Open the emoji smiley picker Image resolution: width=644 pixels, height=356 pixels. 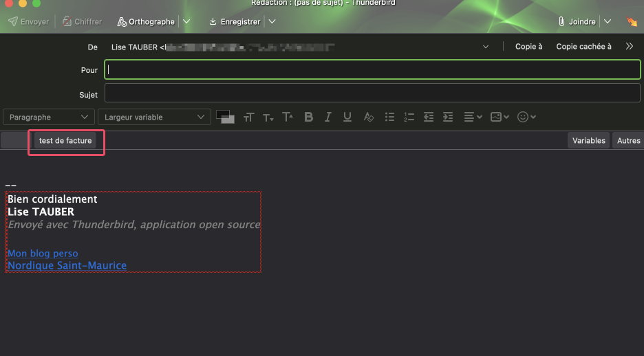pyautogui.click(x=526, y=118)
